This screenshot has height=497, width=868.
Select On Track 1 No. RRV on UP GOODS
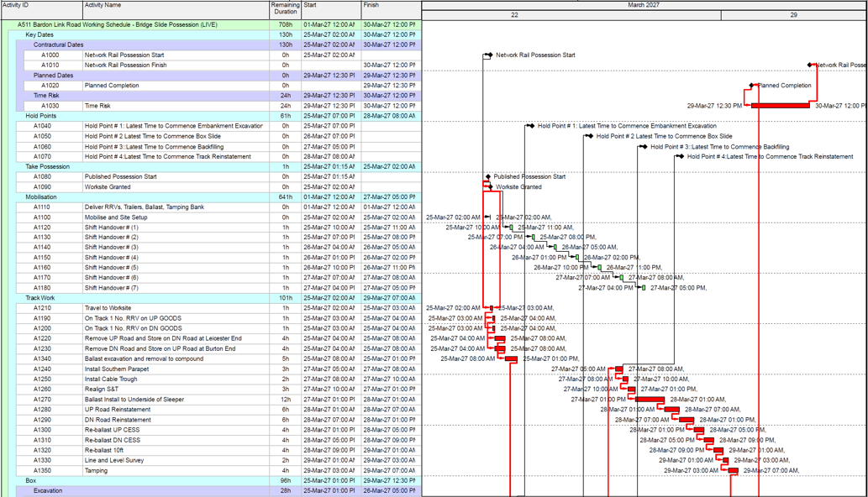tap(133, 318)
